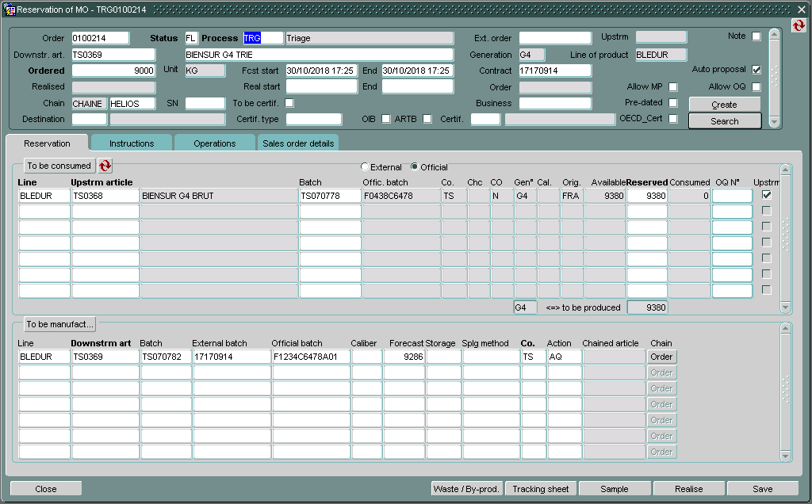Click scroll up arrow of manufactured list
Image resolution: width=812 pixels, height=504 pixels.
point(786,329)
